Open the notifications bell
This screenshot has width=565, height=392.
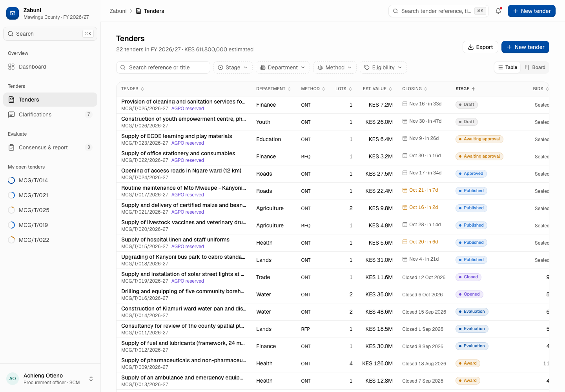click(x=498, y=11)
